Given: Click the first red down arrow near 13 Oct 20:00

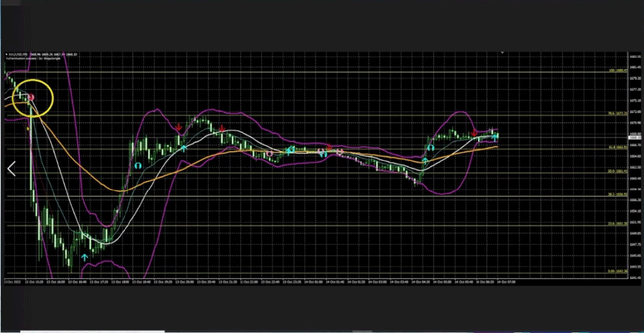Looking at the screenshot, I should 178,127.
